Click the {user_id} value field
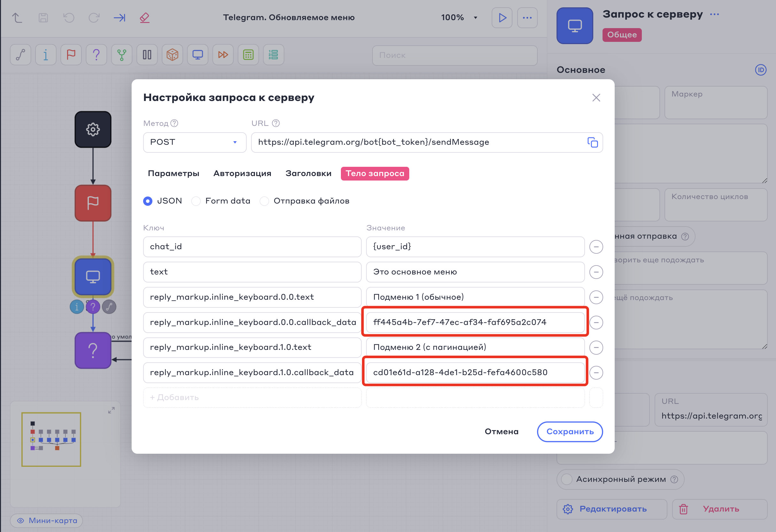Screen dimensions: 776x532 (x=475, y=247)
